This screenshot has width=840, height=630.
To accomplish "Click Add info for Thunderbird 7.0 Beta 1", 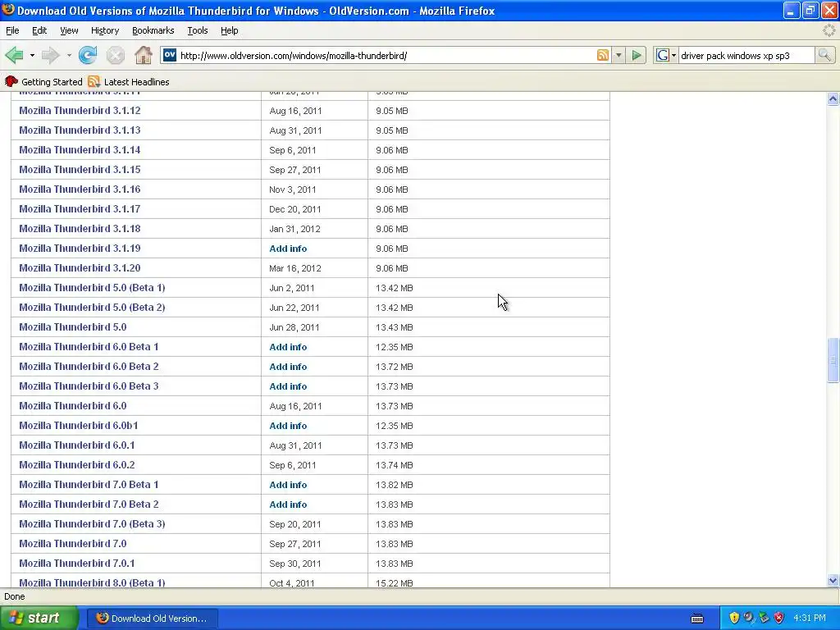I will pos(288,485).
